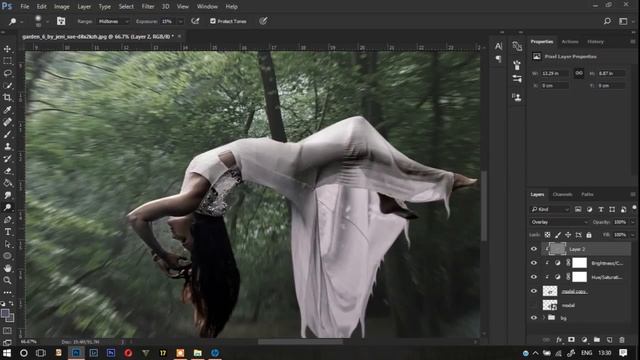Open the taskbar notification center
640x360 pixels.
[x=623, y=353]
